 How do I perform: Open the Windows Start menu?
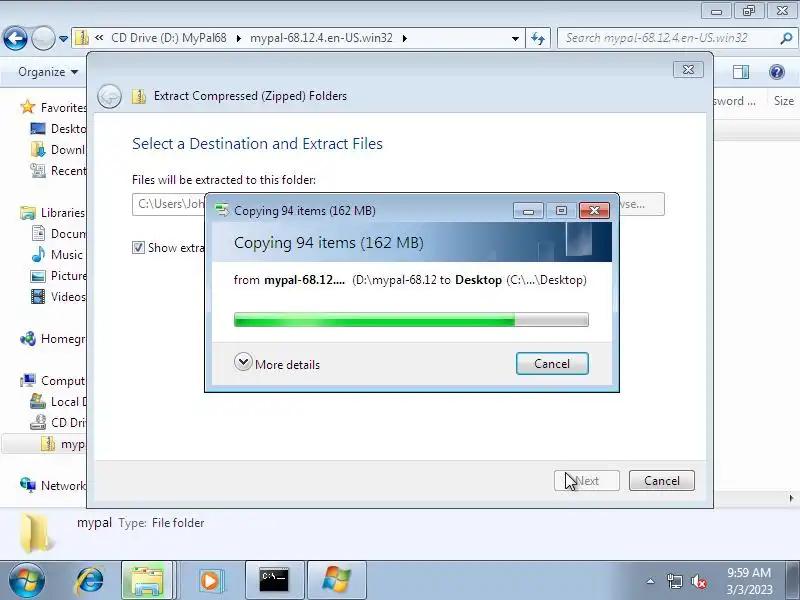pyautogui.click(x=27, y=581)
